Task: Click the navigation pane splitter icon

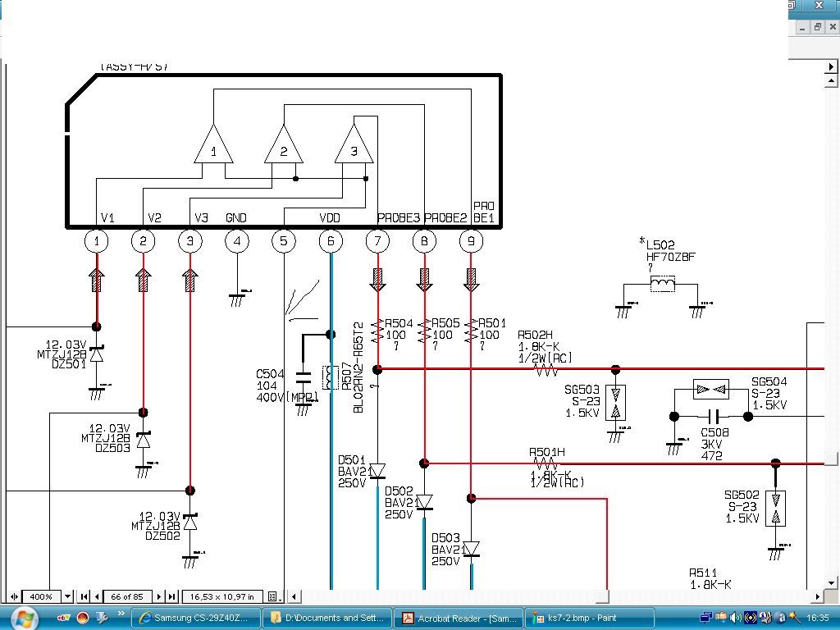Action: coord(12,596)
